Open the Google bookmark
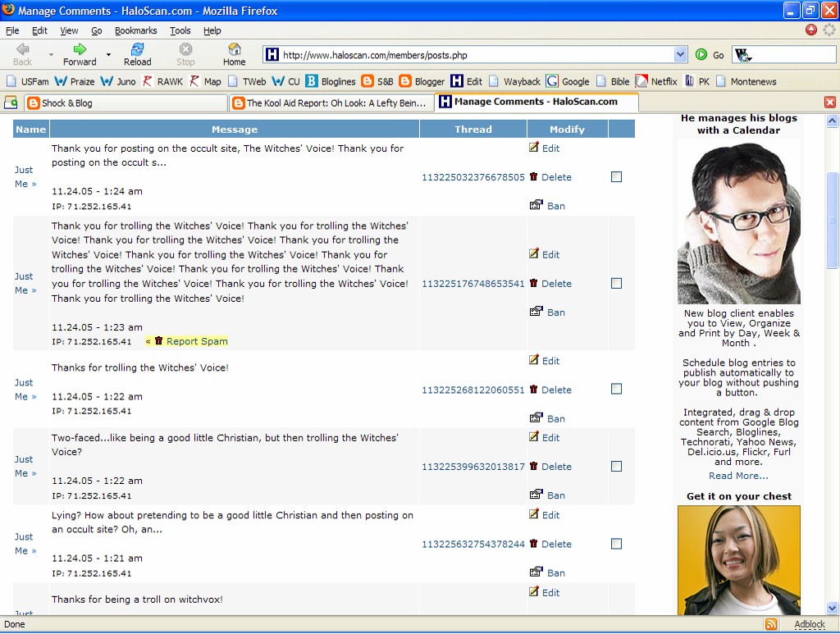Viewport: 840px width, 634px height. coord(568,81)
